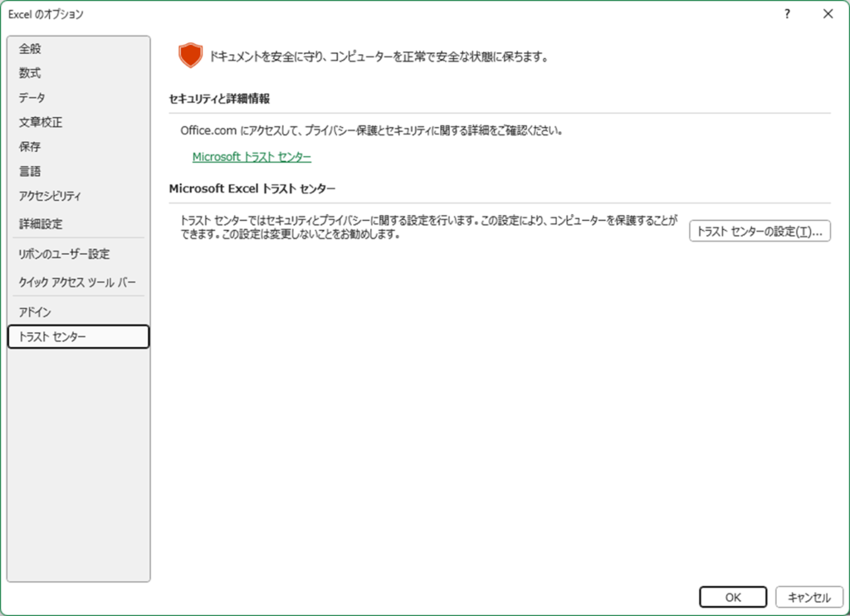850x616 pixels.
Task: Click トラスト センター in the sidebar
Action: coord(52,336)
